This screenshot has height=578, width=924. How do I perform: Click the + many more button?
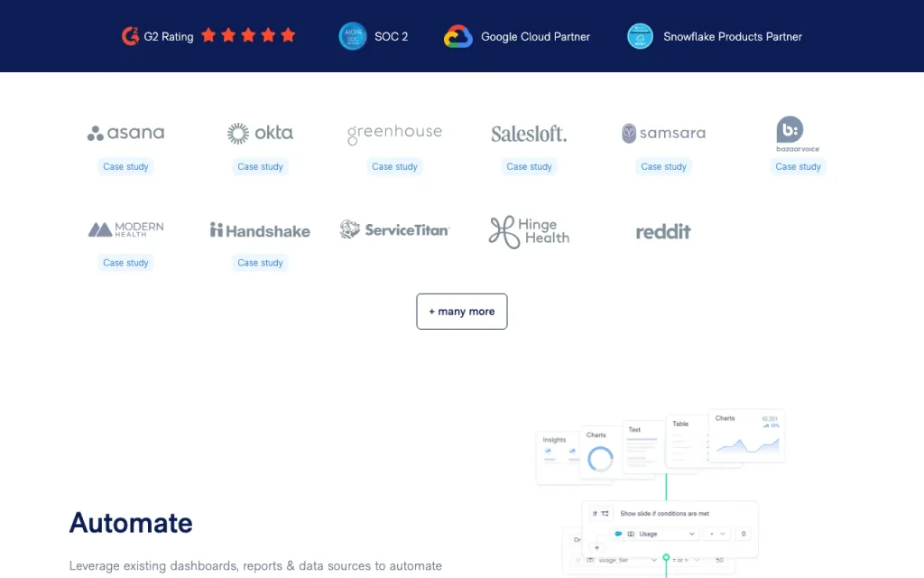(x=461, y=312)
